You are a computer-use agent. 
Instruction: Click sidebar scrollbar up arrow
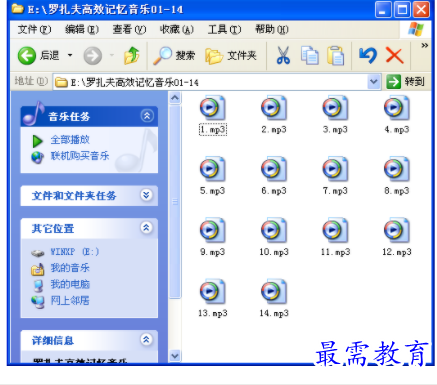[175, 98]
